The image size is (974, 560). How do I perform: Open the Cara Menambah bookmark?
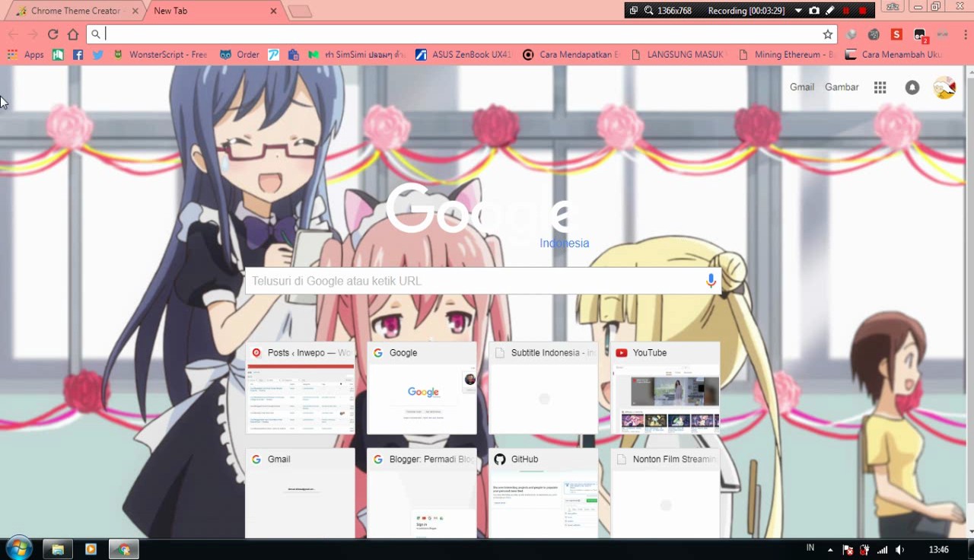pyautogui.click(x=893, y=55)
